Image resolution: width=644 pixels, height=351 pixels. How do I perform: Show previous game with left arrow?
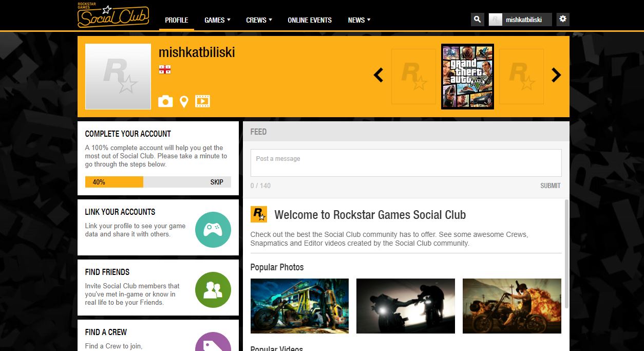pyautogui.click(x=378, y=76)
